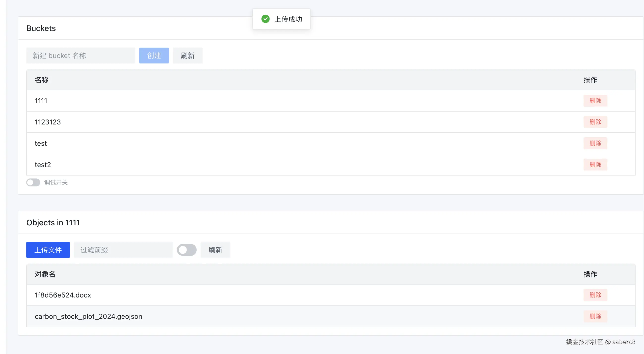Delete the 1123123 bucket
This screenshot has height=354, width=644.
coord(595,122)
